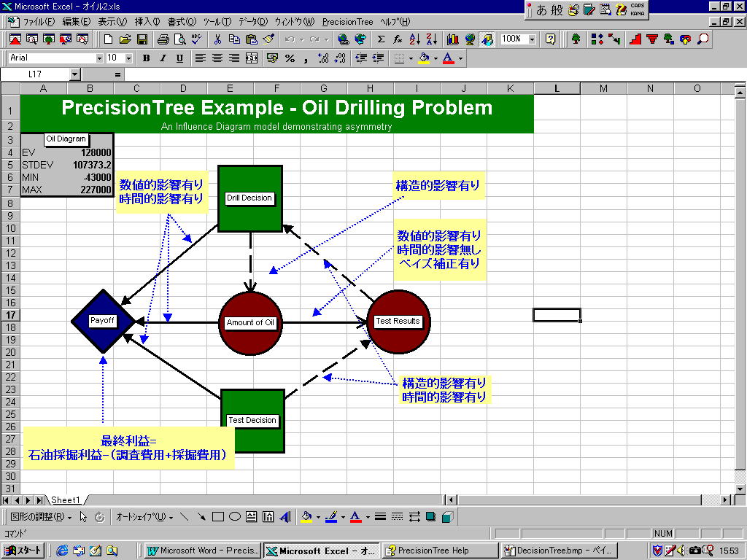The height and width of the screenshot is (560, 747).
Task: Open the 編集(E) menu
Action: [76, 22]
